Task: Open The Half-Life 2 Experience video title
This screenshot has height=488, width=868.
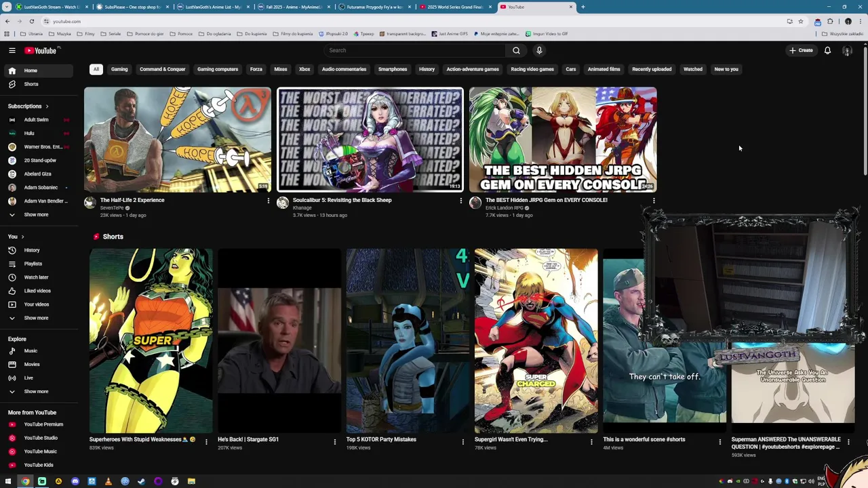Action: [132, 200]
